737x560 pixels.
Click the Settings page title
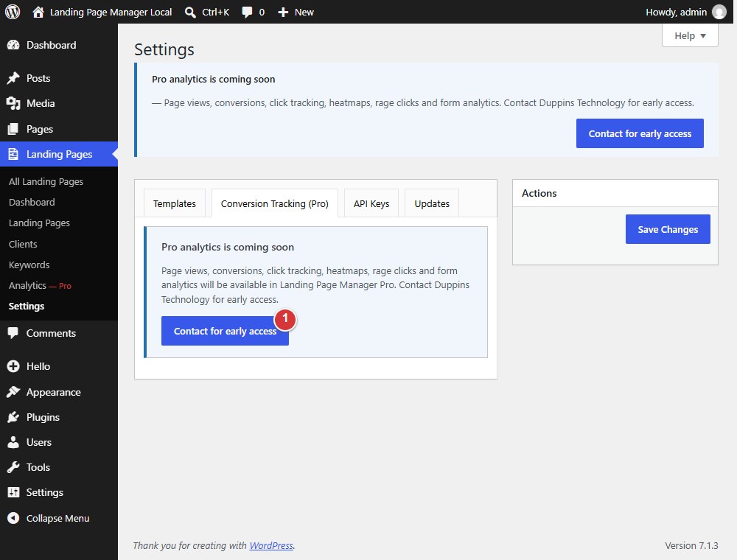point(164,49)
